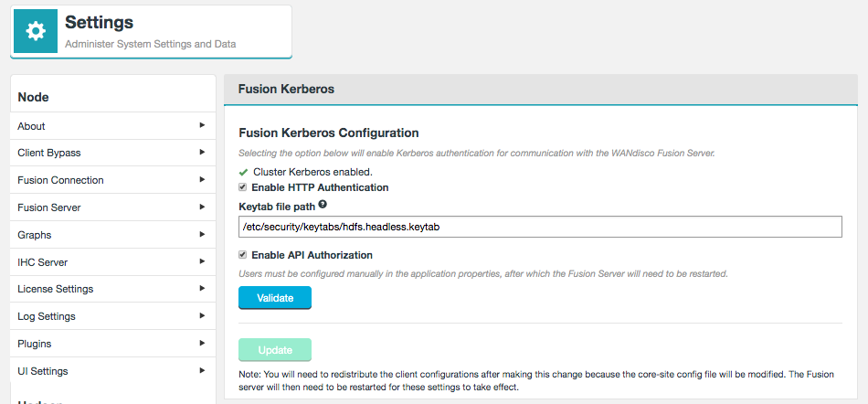Expand the Plugins arrow
The image size is (868, 404).
203,343
